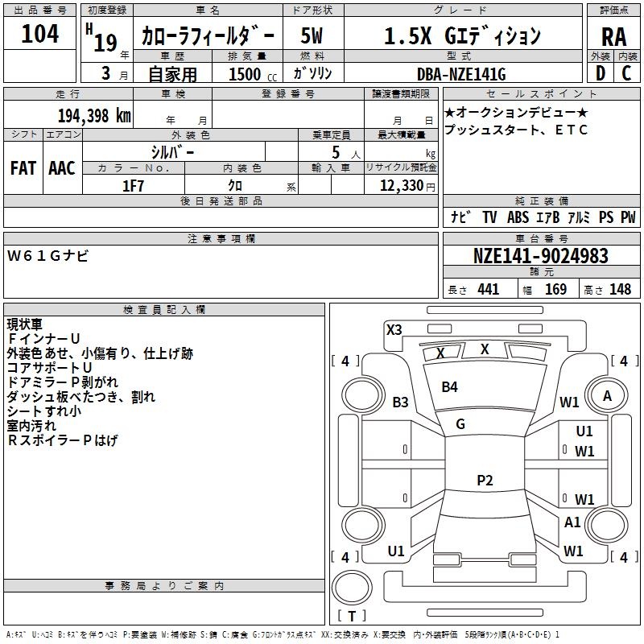Select the mileage value 194,398 km
The image size is (644, 644).
click(x=94, y=116)
